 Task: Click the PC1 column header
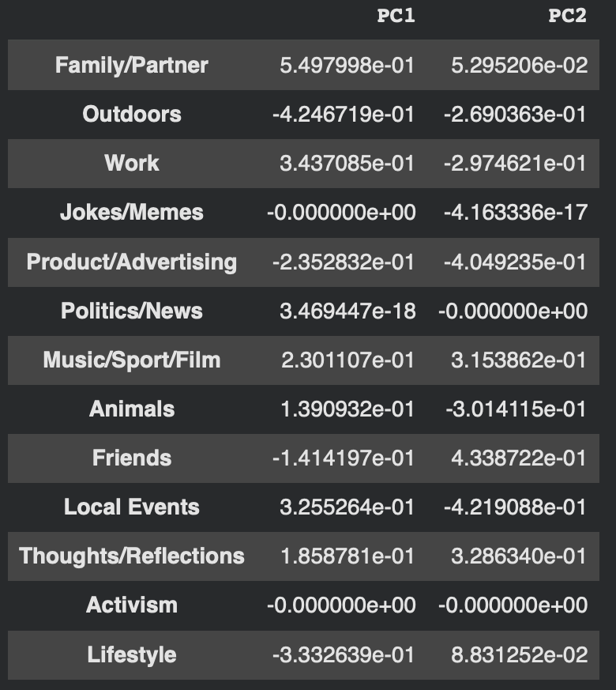click(x=395, y=16)
